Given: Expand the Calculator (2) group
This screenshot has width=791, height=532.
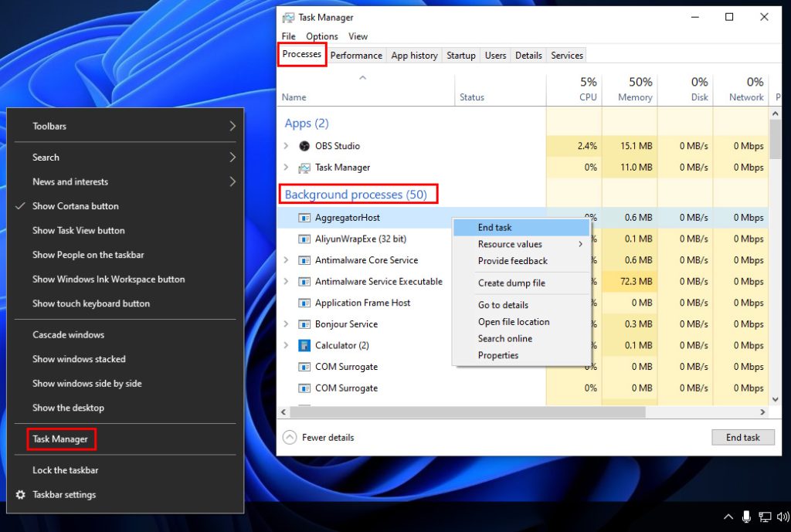Looking at the screenshot, I should pyautogui.click(x=286, y=345).
